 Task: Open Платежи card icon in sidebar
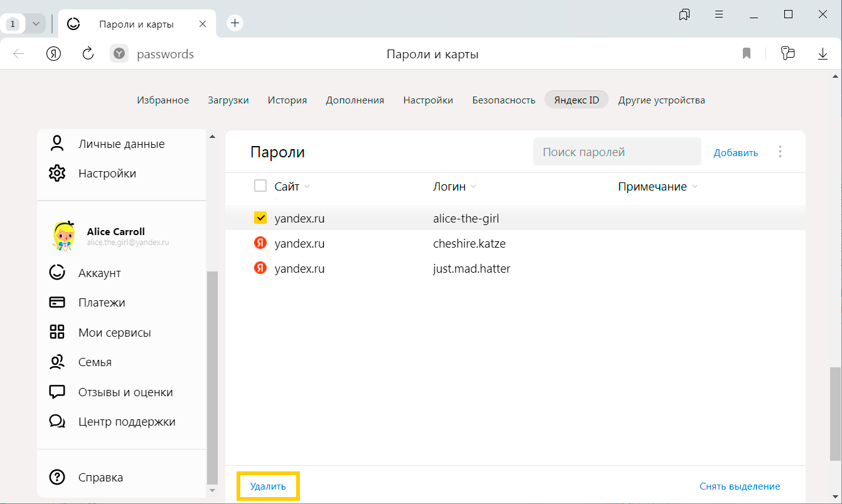(x=57, y=302)
